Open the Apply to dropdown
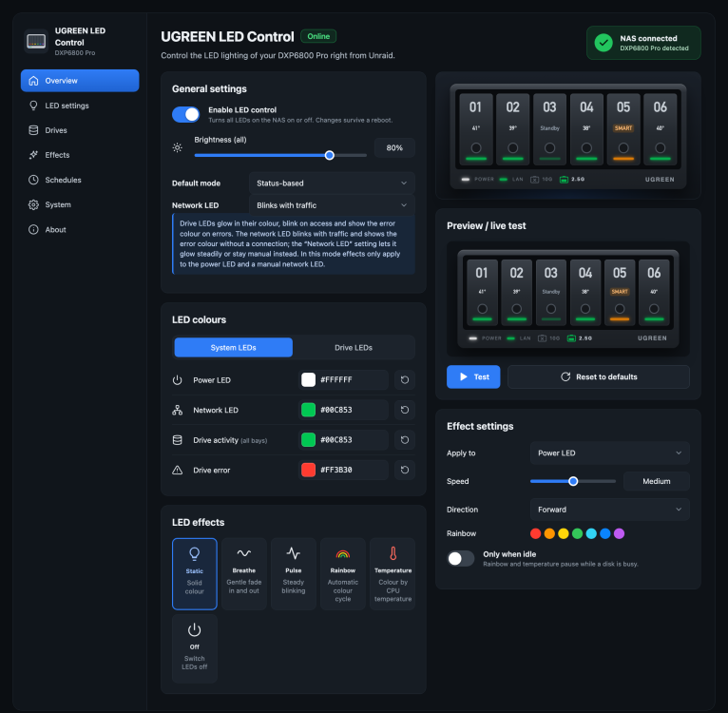728x713 pixels. pyautogui.click(x=609, y=453)
